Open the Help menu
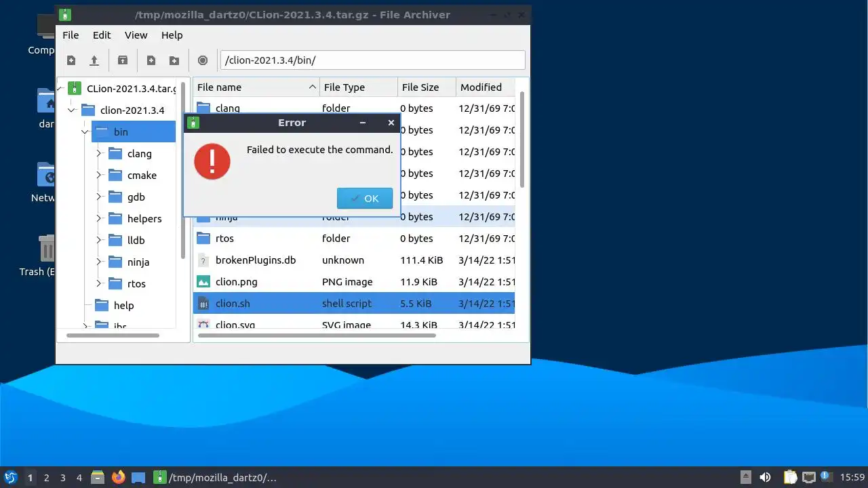The image size is (868, 488). pyautogui.click(x=172, y=35)
